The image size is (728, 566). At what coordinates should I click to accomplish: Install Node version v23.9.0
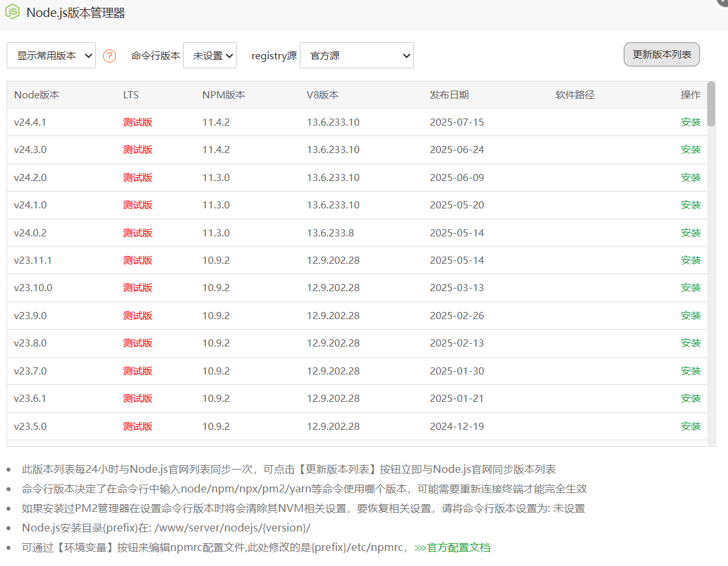[x=690, y=315]
